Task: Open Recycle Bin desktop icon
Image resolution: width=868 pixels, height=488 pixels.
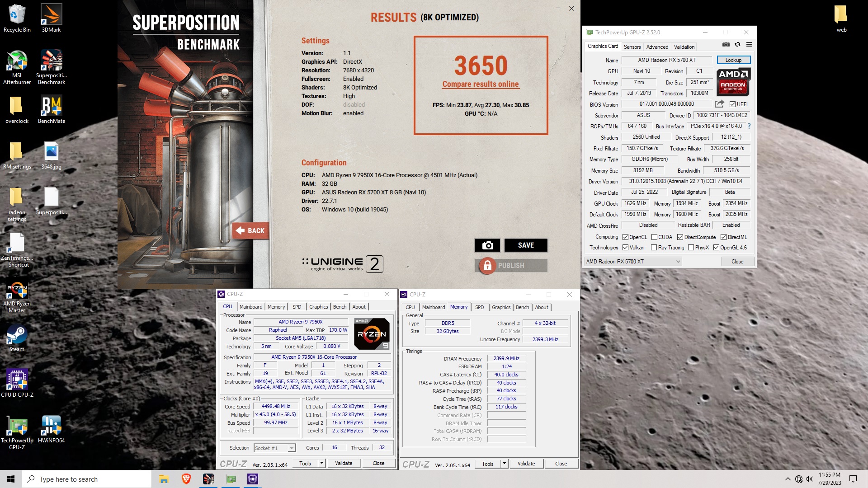Action: (x=17, y=18)
